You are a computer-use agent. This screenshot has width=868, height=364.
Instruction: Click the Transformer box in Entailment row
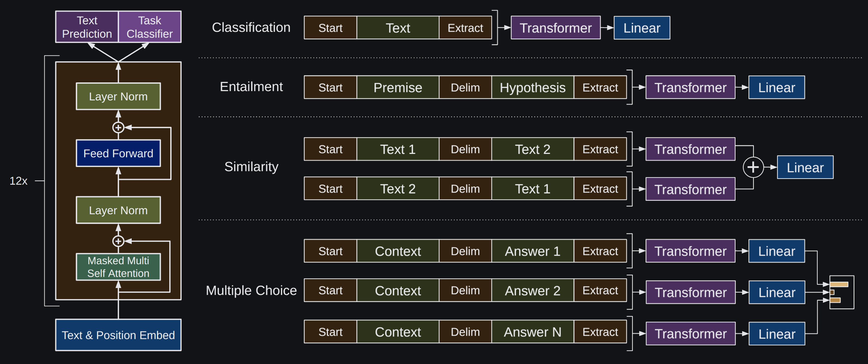[690, 87]
